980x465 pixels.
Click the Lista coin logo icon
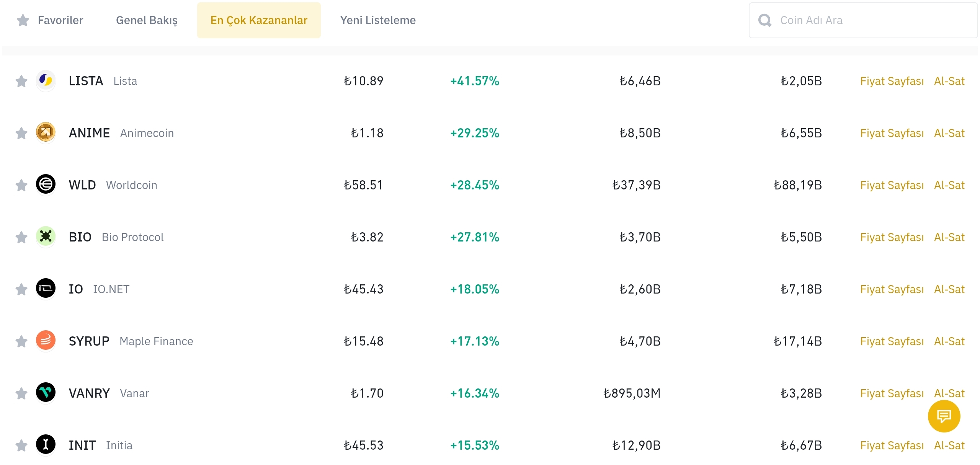[46, 80]
